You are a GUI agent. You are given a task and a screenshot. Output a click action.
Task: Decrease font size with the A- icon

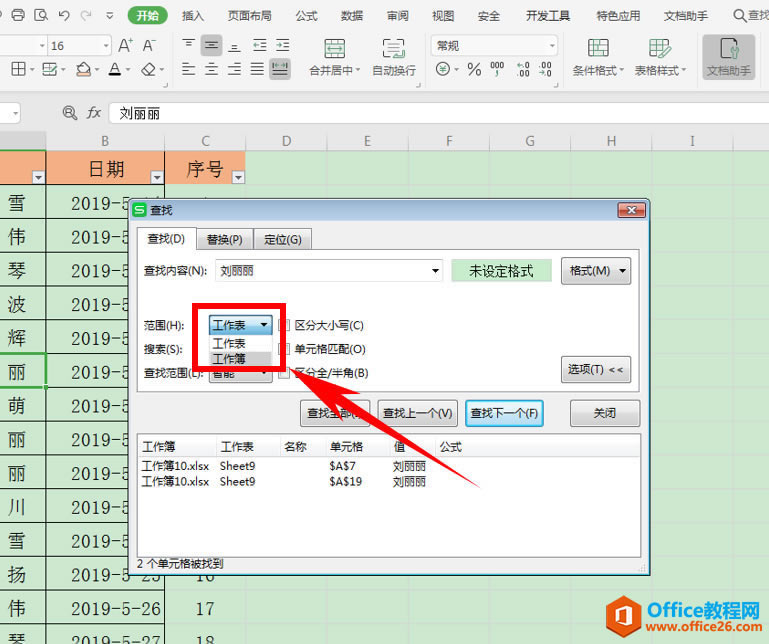pos(149,46)
